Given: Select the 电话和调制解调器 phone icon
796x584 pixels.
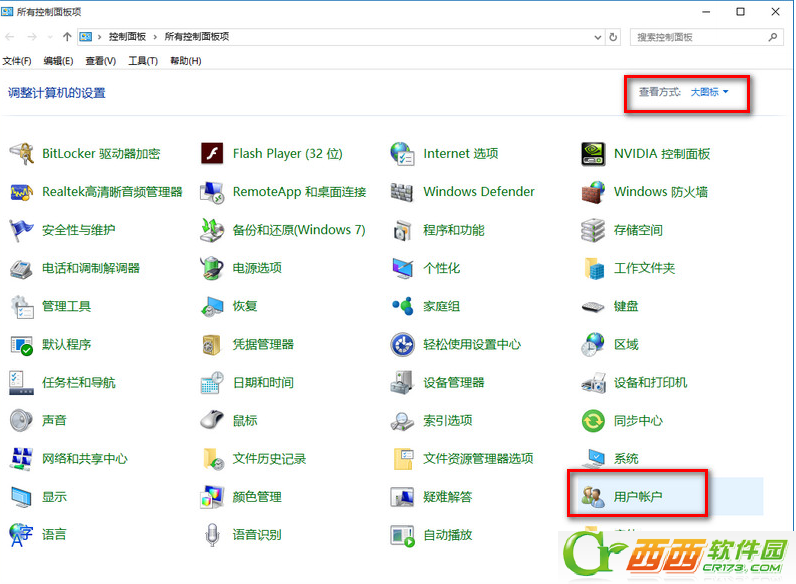Looking at the screenshot, I should [21, 268].
